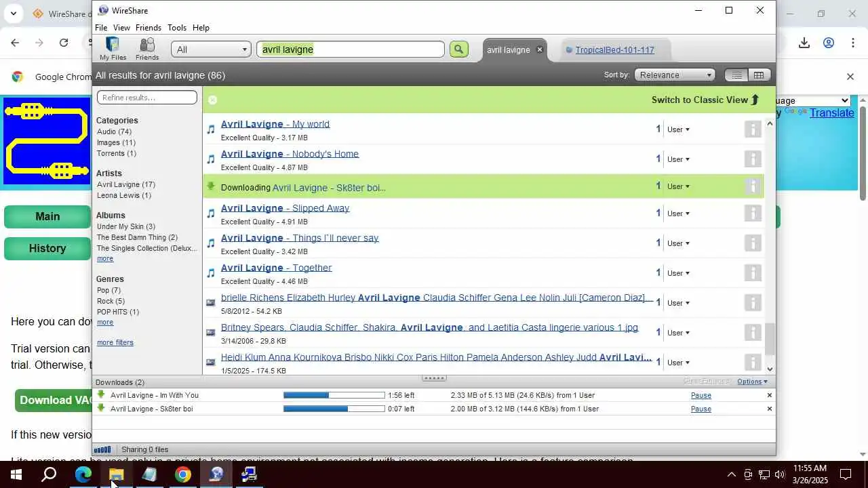Click Sk8ter boi download progress bar
This screenshot has height=488, width=868.
click(334, 409)
